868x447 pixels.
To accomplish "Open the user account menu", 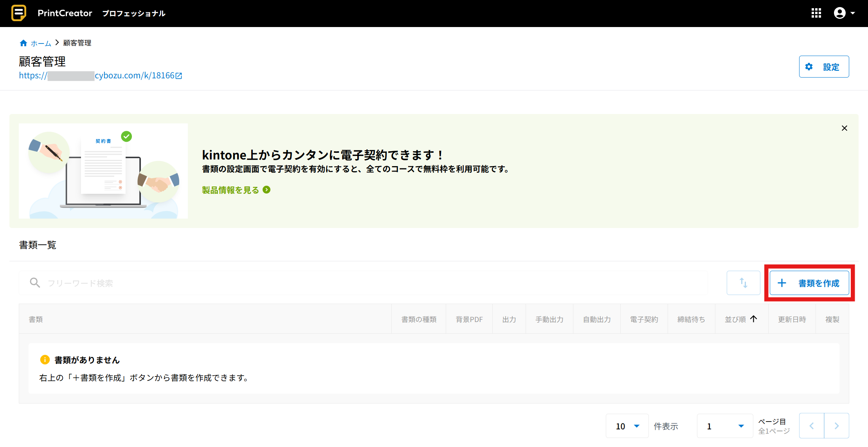I will click(x=844, y=13).
